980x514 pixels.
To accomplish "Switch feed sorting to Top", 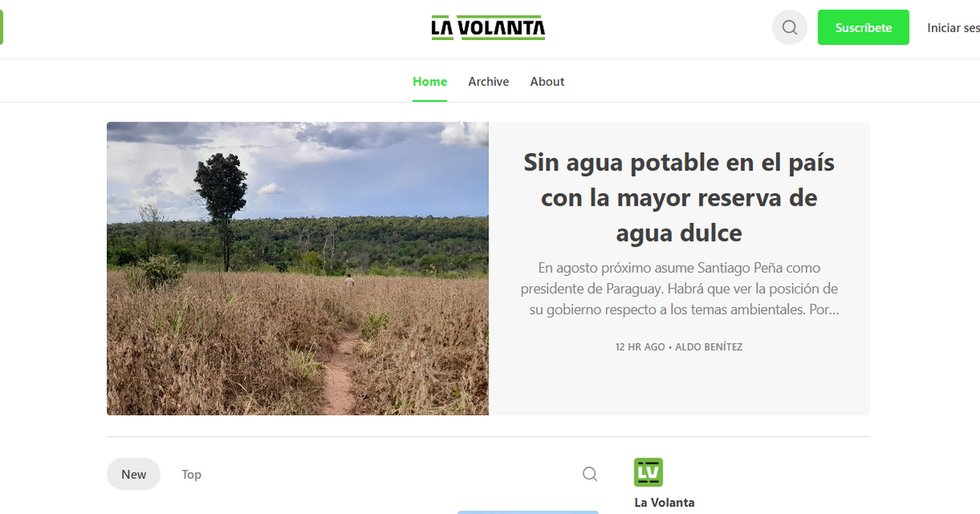I will pos(191,473).
